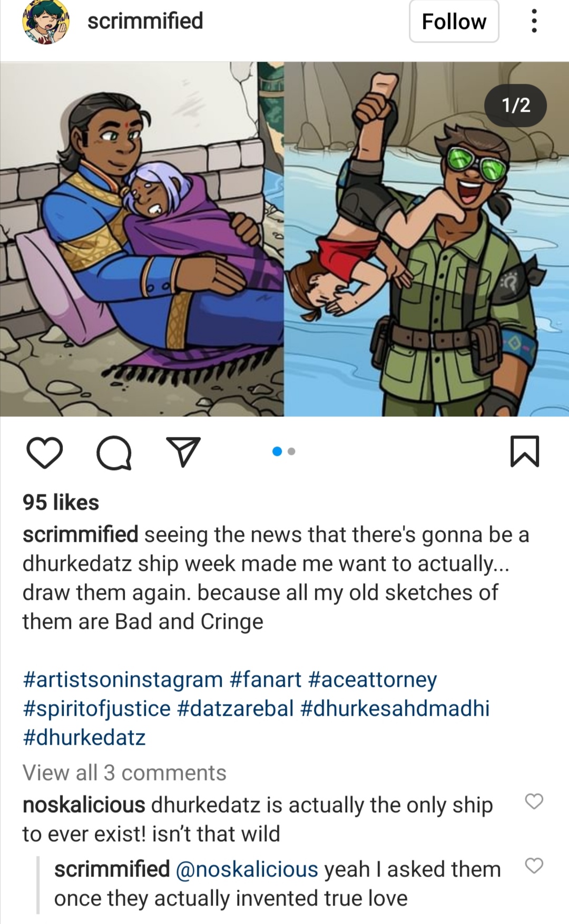Open scrimmified profile avatar
569x924 pixels.
click(46, 22)
